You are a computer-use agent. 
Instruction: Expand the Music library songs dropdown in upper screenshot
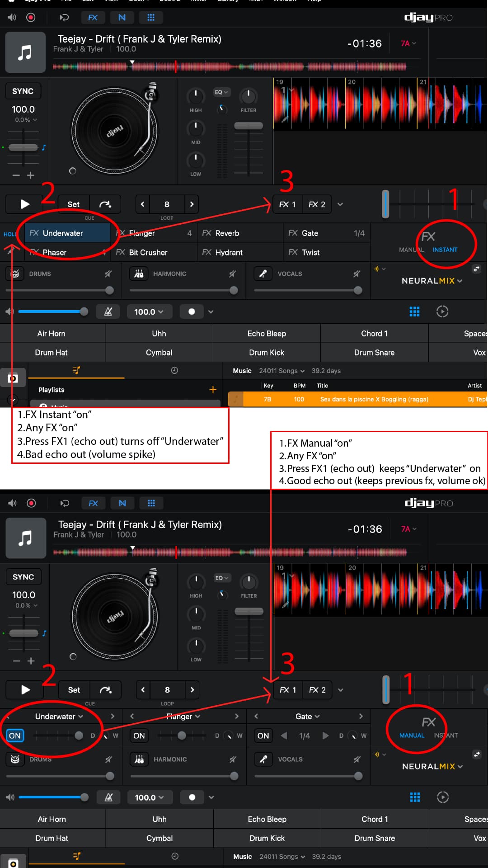click(282, 371)
